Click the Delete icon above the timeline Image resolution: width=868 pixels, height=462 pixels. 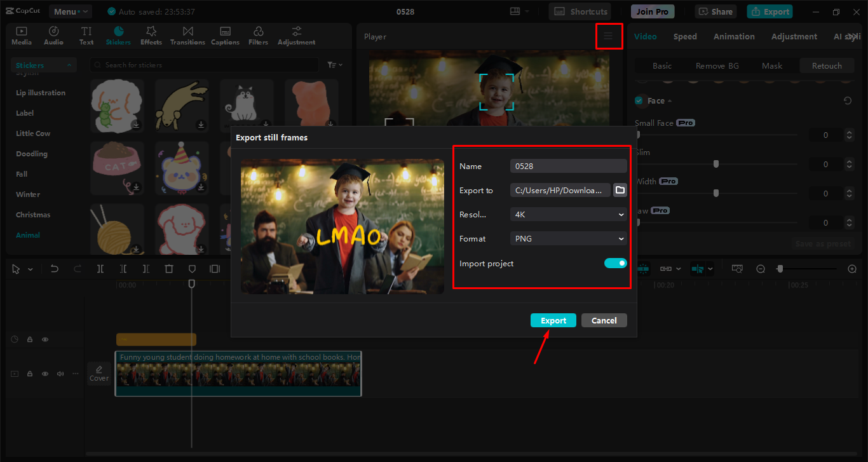click(x=169, y=269)
